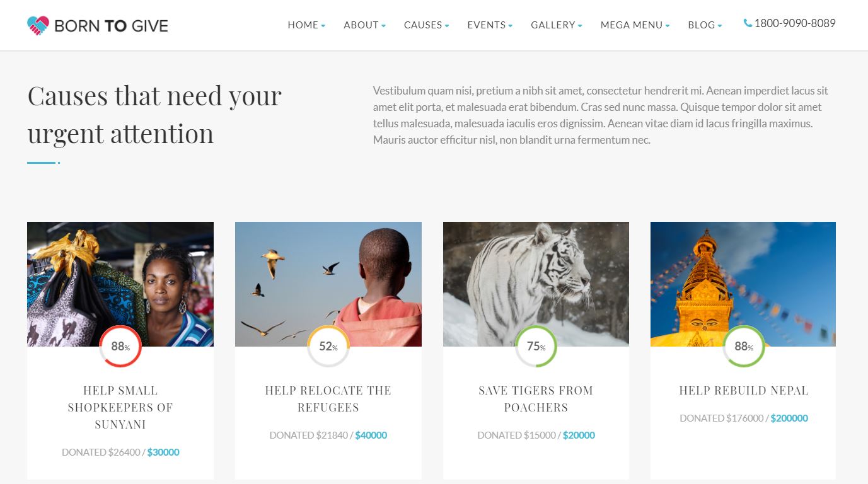The height and width of the screenshot is (484, 868).
Task: Open the Blog menu item
Action: coord(702,25)
